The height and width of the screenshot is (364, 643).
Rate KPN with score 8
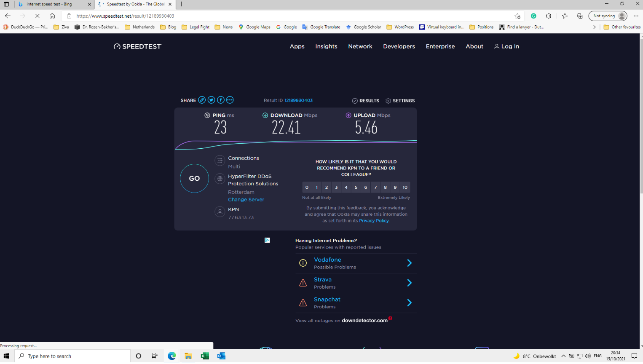pos(385,187)
